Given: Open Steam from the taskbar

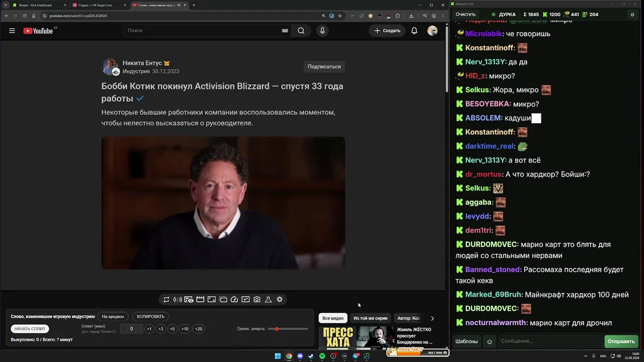Looking at the screenshot, I should click(x=311, y=356).
